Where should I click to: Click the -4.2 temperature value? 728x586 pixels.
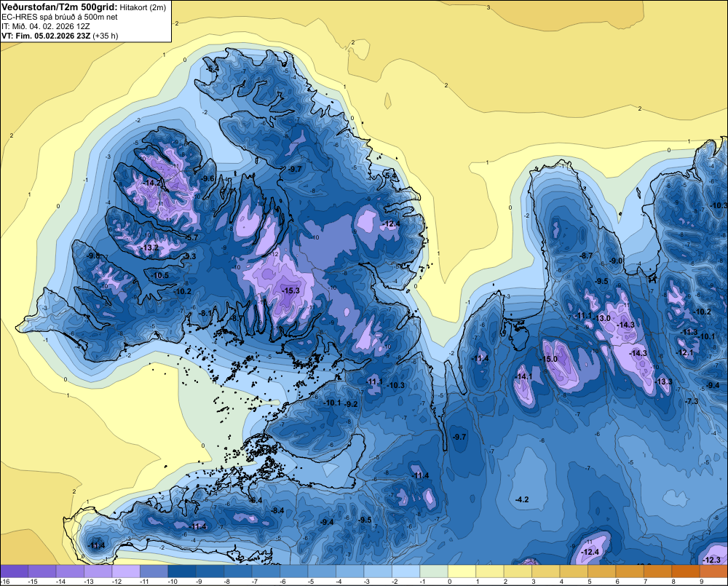point(522,499)
